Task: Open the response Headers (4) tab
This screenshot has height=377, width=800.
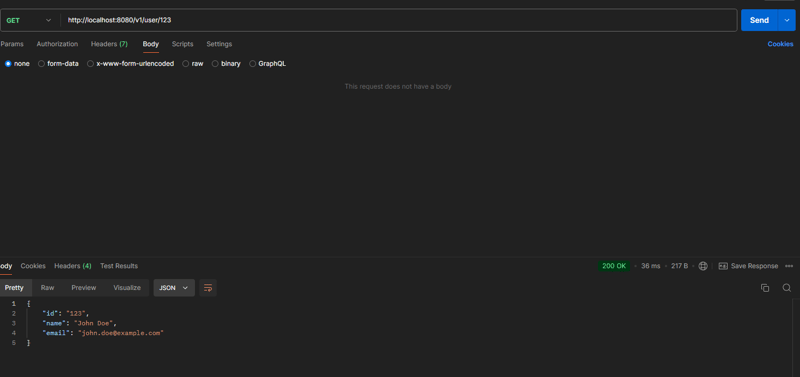Action: point(73,266)
